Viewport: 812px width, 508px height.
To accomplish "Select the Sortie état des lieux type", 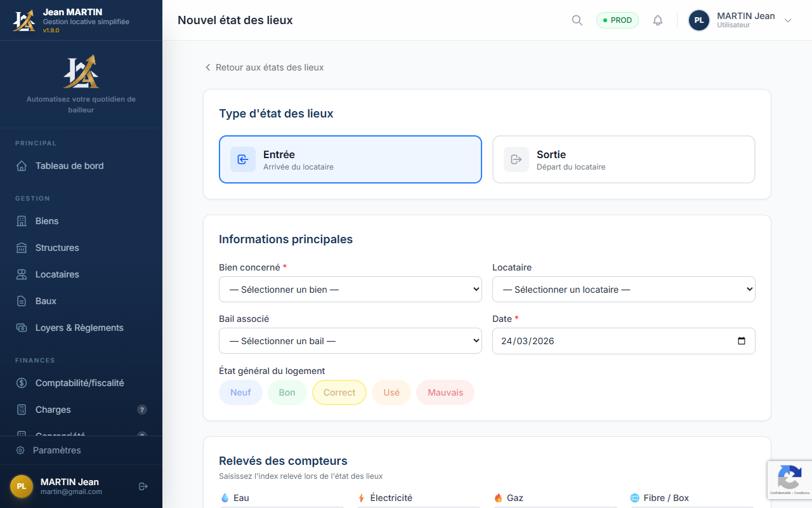I will coord(624,159).
